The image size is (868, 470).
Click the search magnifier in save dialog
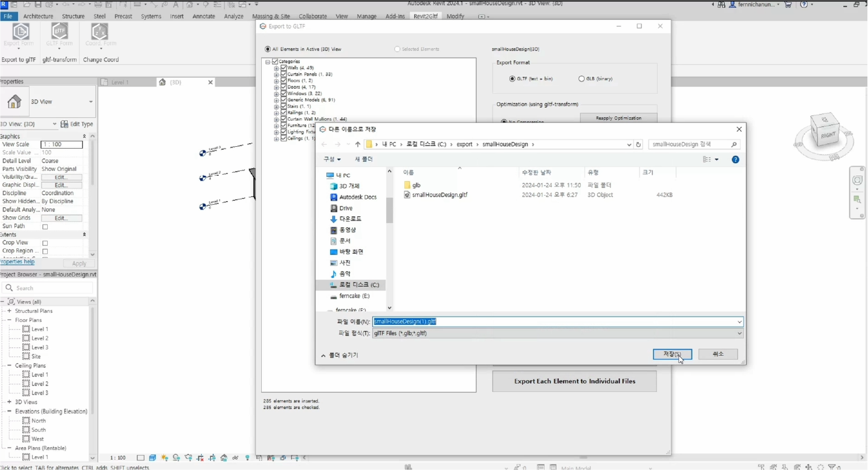(734, 144)
